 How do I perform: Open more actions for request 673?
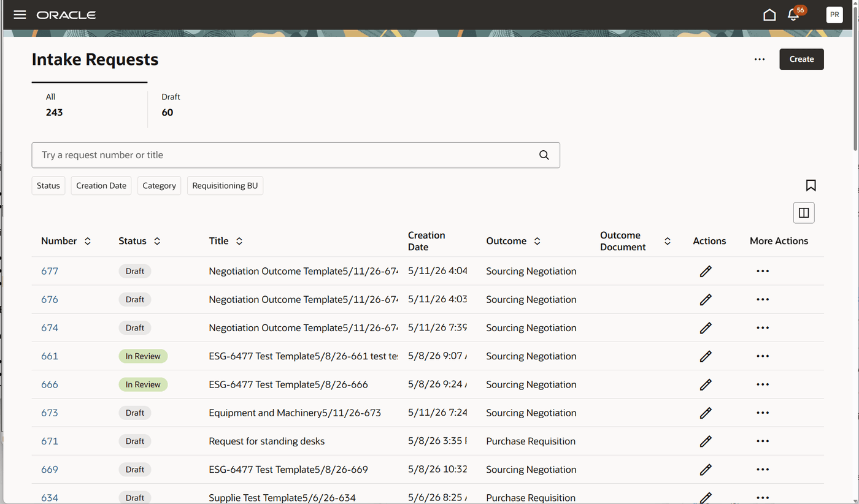coord(763,413)
